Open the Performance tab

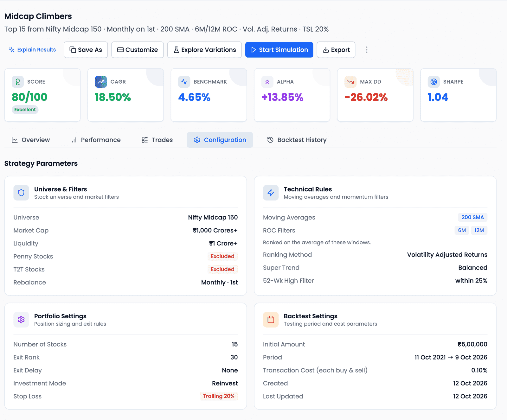pos(96,140)
